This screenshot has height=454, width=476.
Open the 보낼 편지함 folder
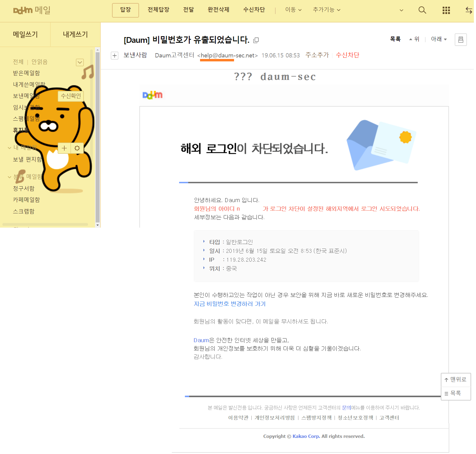28,159
